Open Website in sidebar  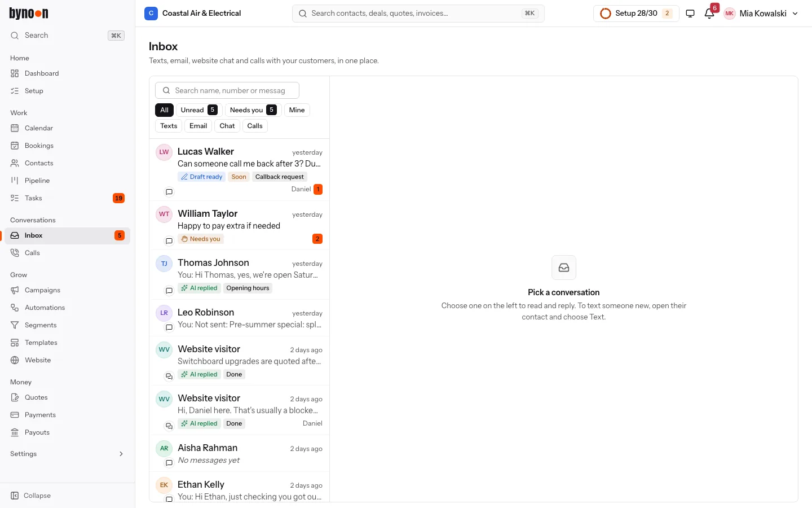(67, 360)
